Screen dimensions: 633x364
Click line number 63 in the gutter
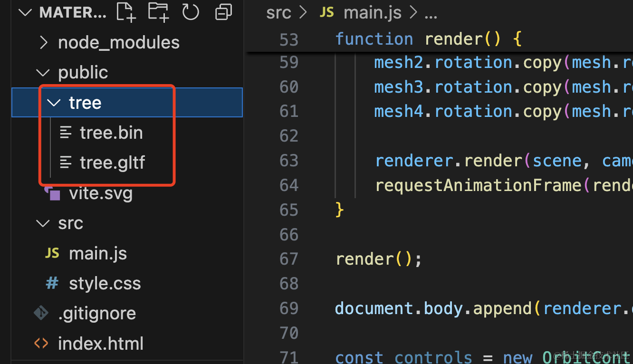coord(289,161)
